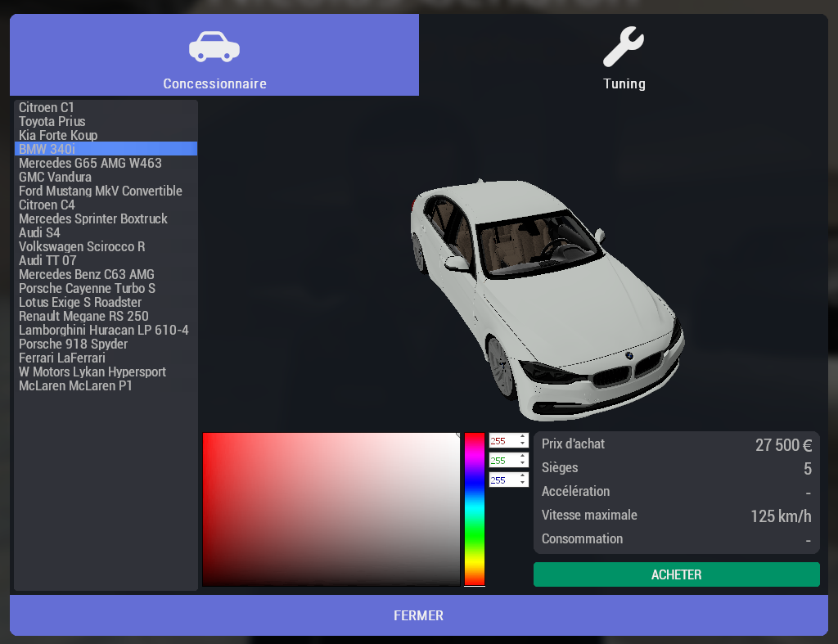
Task: Select Audi TT 07 entry
Action: click(106, 260)
